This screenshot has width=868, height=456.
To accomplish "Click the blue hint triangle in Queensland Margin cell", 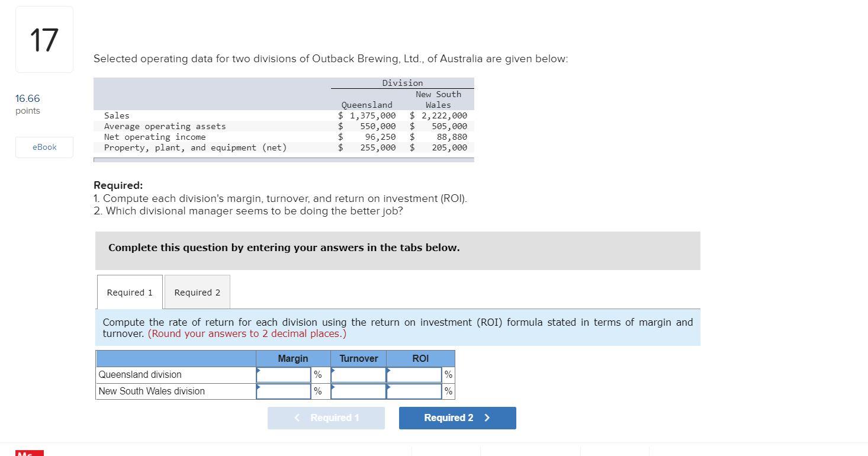I will (x=258, y=370).
